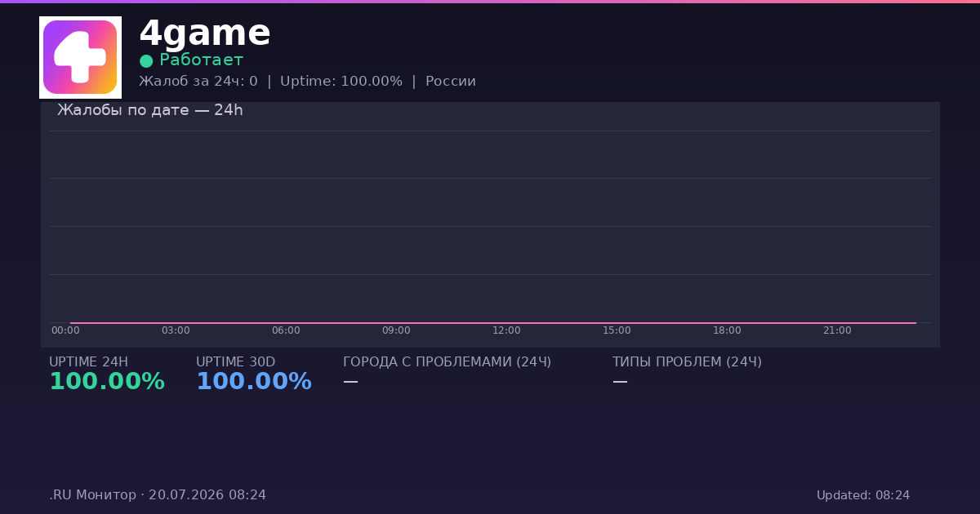Click the 4game logo icon
Viewport: 980px width, 514px height.
click(x=80, y=57)
